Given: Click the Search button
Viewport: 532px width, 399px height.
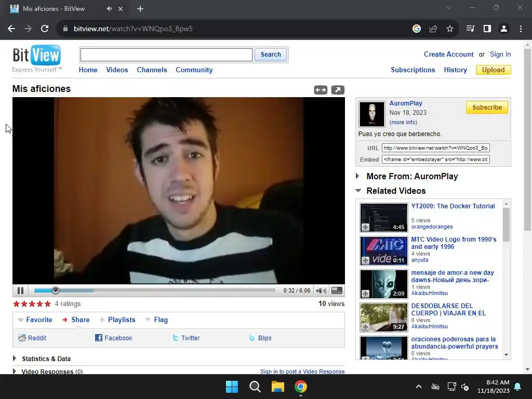Looking at the screenshot, I should point(270,55).
